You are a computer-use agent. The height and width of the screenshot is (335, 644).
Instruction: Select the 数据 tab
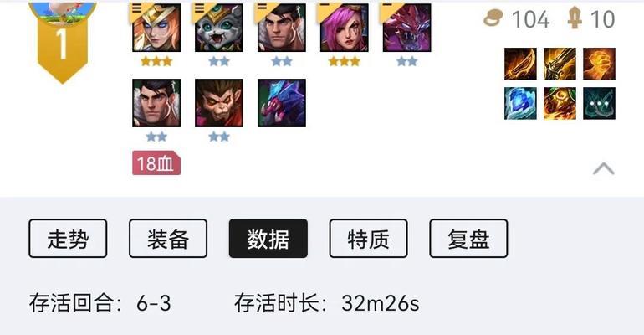(268, 239)
